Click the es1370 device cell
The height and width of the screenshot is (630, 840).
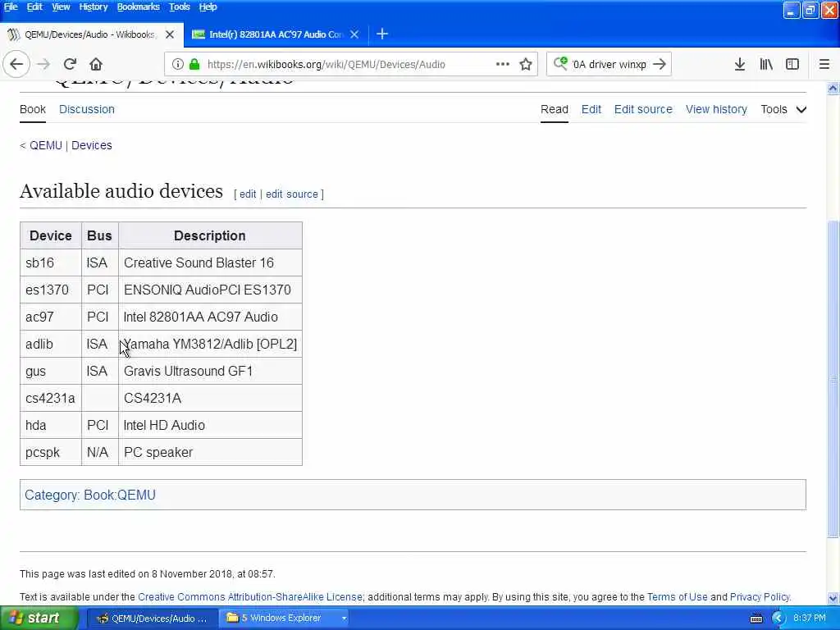pyautogui.click(x=51, y=290)
